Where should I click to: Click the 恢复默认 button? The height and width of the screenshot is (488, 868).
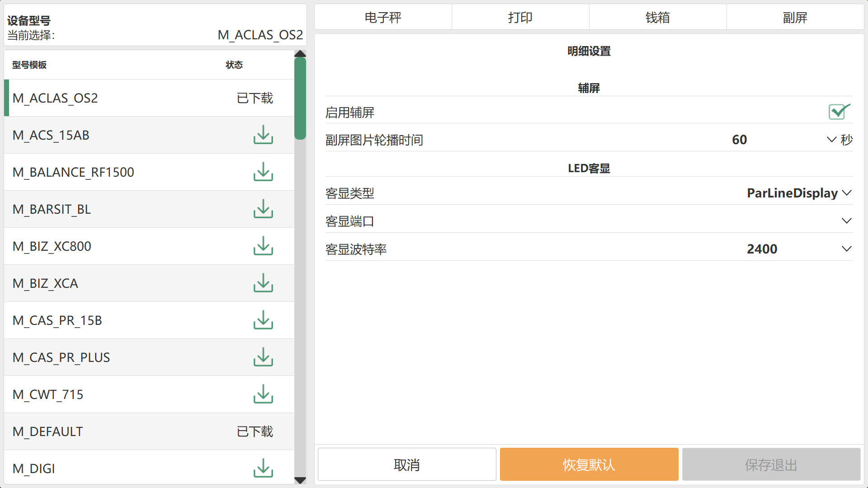tap(589, 465)
